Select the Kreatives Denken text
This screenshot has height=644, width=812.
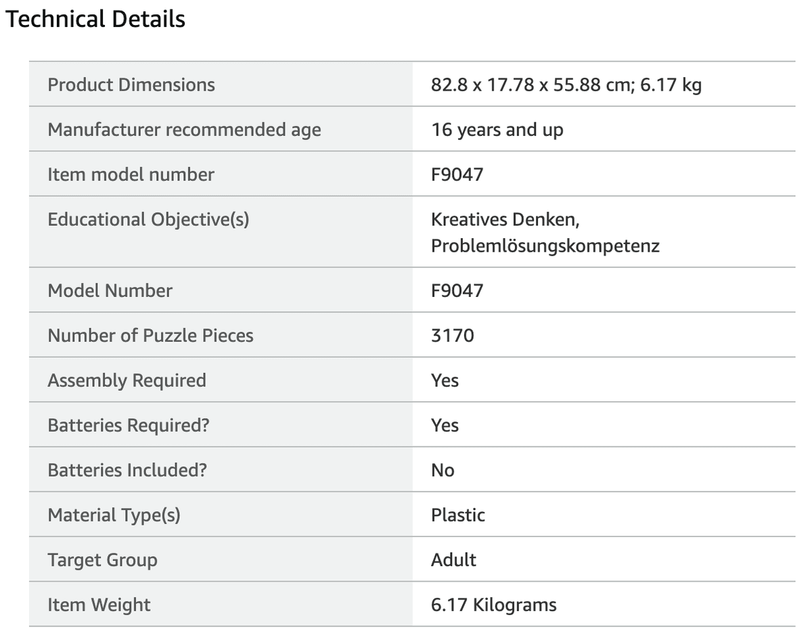[505, 219]
